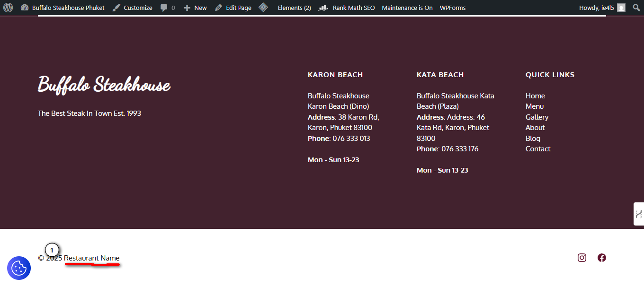The width and height of the screenshot is (644, 287).
Task: Click the side panel tab at right edge
Action: click(x=639, y=214)
